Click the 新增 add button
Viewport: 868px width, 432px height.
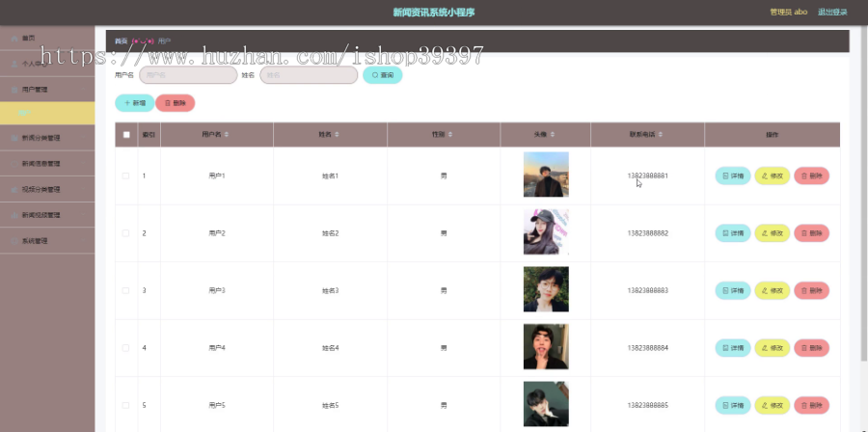(134, 103)
